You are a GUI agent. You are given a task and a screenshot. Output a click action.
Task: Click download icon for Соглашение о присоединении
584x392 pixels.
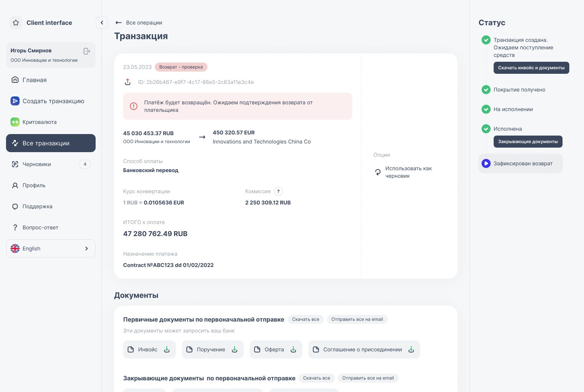(x=411, y=349)
